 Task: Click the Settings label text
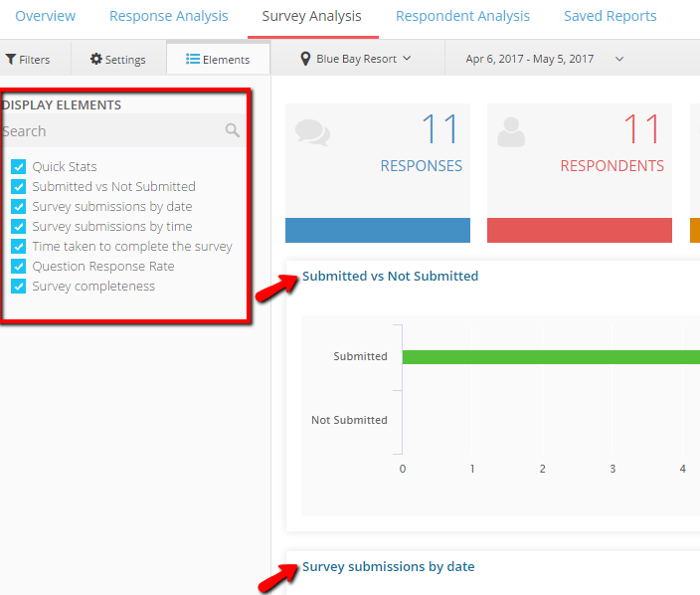coord(125,60)
